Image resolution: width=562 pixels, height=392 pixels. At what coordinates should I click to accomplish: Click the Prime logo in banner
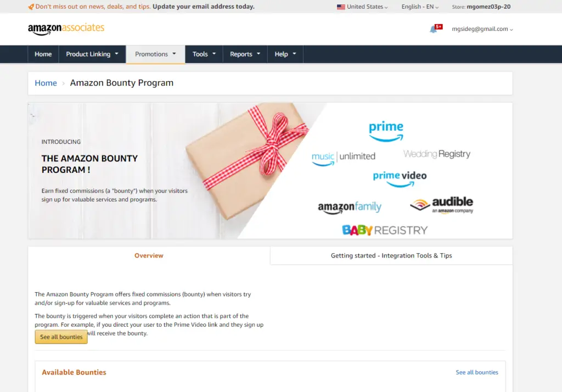(386, 131)
